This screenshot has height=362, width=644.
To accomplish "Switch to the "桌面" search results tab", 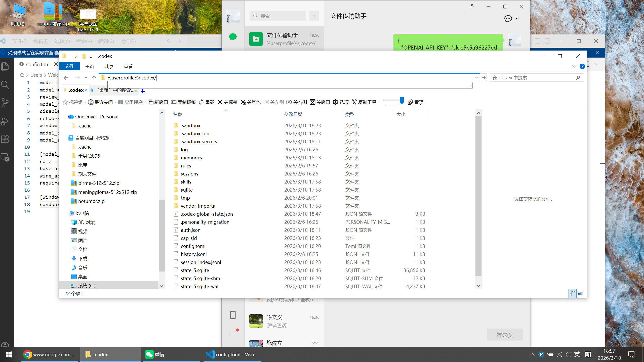I will (115, 90).
